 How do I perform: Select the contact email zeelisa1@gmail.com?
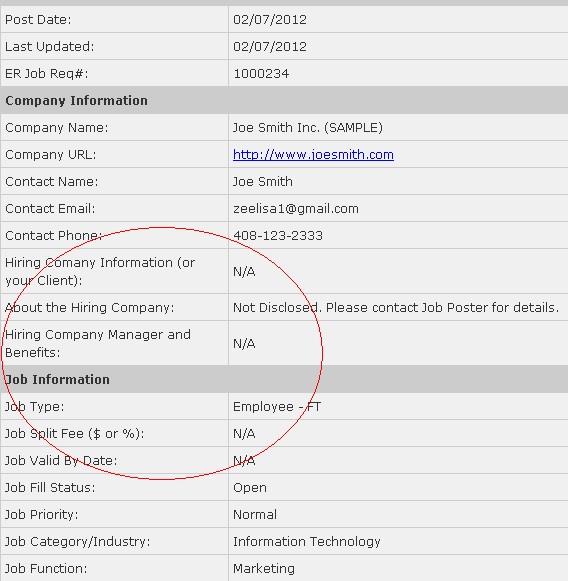point(296,209)
